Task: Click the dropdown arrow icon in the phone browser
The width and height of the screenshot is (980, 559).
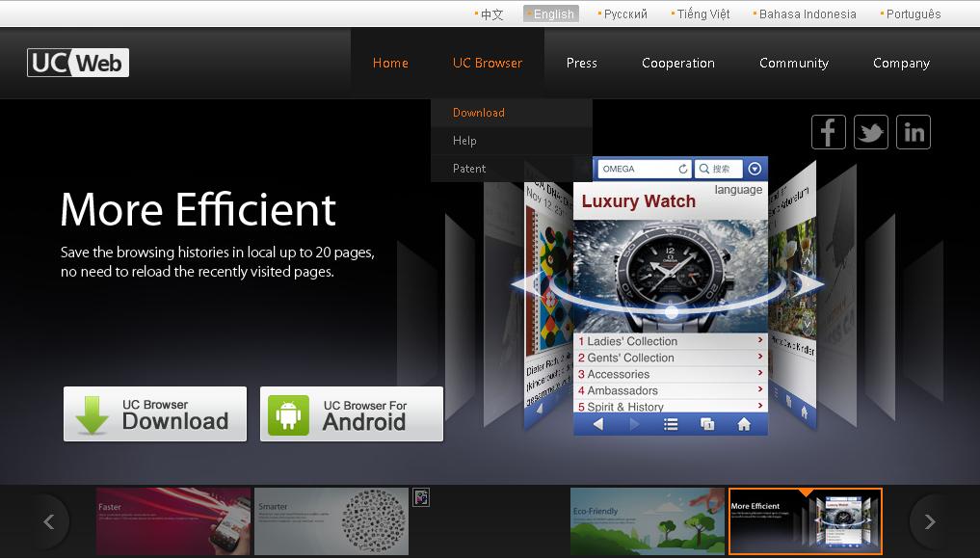Action: pyautogui.click(x=755, y=169)
